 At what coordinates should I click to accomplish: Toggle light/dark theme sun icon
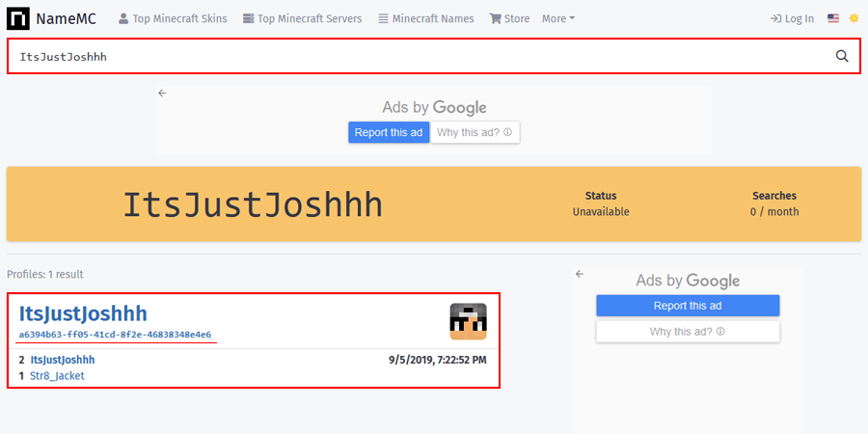854,18
